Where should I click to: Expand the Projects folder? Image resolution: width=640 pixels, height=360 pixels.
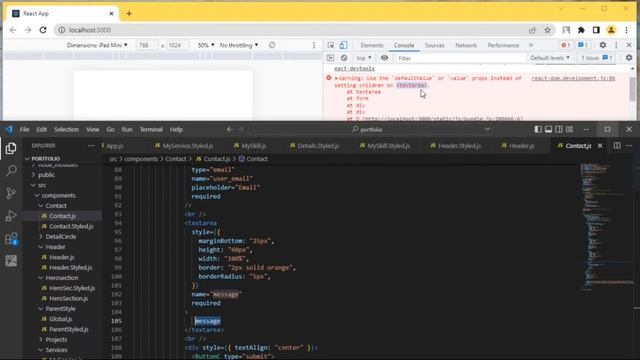click(x=56, y=339)
